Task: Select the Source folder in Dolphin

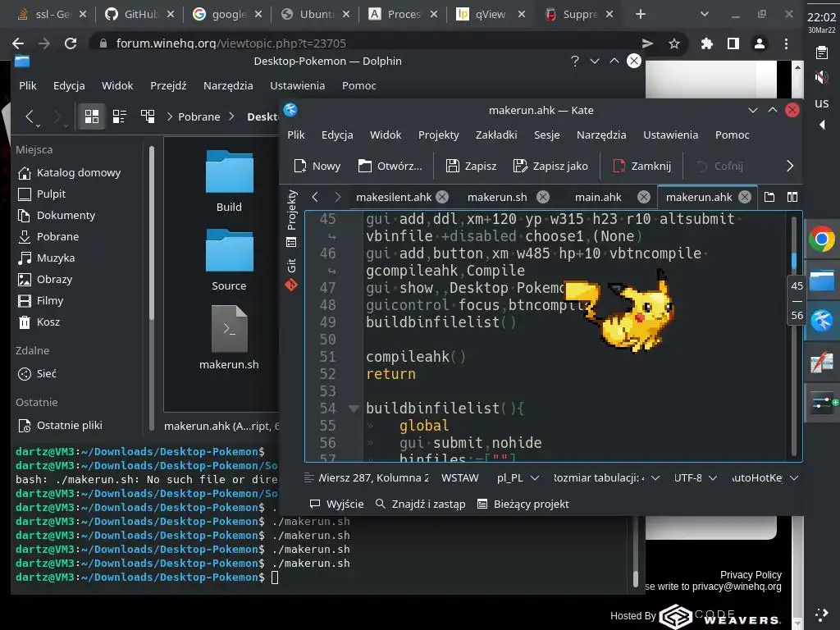Action: (230, 260)
